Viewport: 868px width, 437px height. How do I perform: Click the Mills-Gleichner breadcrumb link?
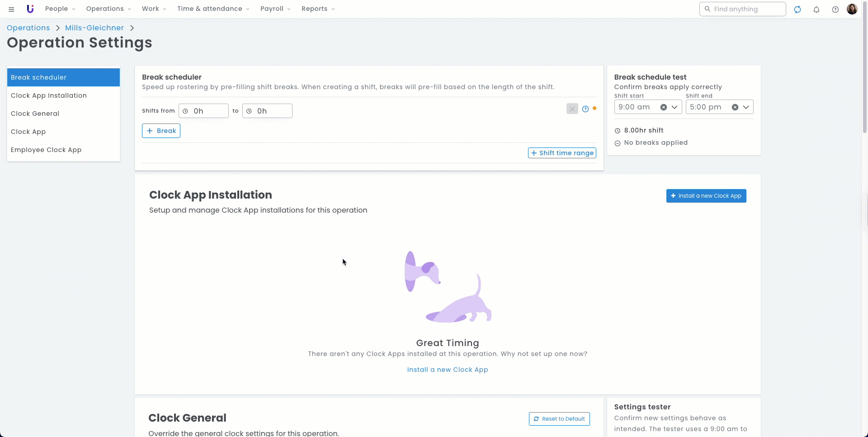point(94,28)
